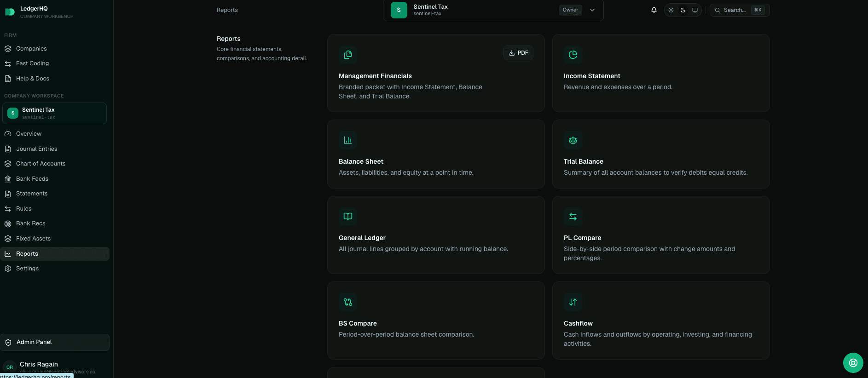Open the notifications bell
The width and height of the screenshot is (868, 378).
pyautogui.click(x=654, y=10)
